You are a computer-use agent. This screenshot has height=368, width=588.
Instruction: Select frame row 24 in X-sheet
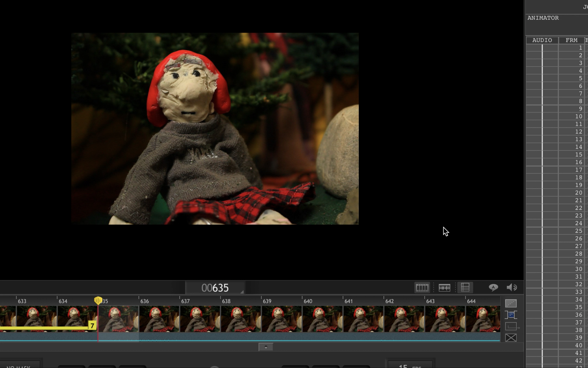click(x=557, y=223)
